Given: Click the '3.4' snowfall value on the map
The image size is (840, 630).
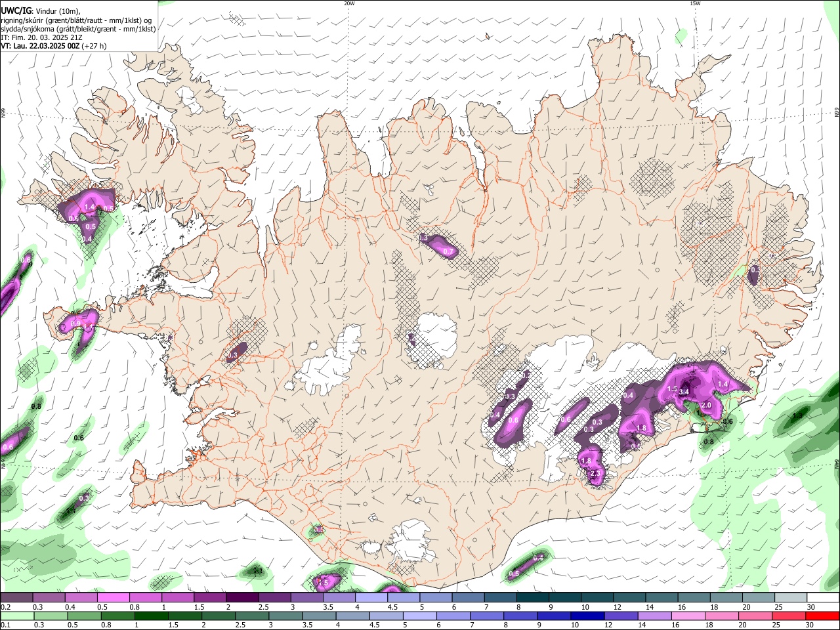Looking at the screenshot, I should click(684, 392).
